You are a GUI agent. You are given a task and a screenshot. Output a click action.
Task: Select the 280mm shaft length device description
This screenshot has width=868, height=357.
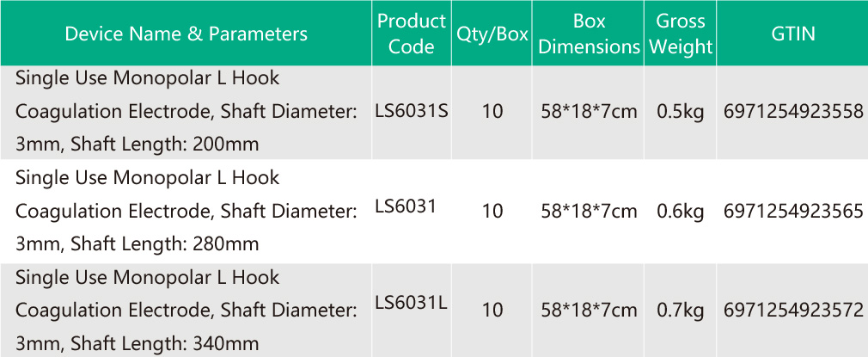(x=186, y=211)
